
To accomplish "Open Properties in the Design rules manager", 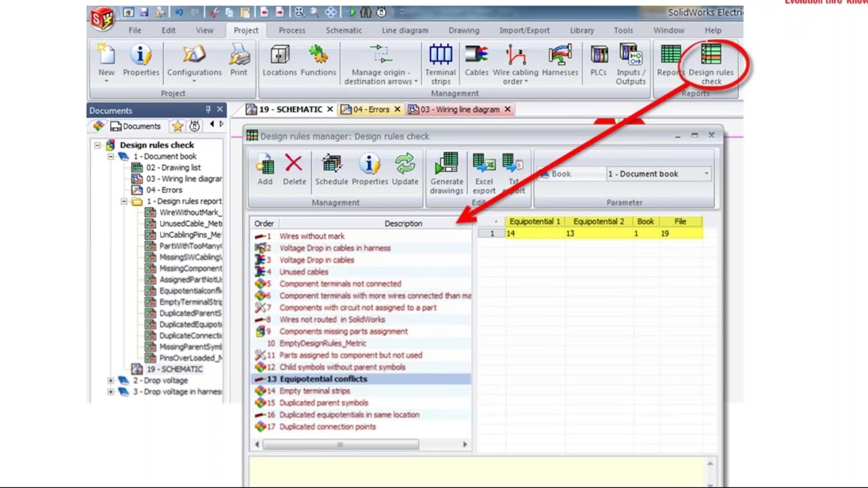I will pos(370,169).
